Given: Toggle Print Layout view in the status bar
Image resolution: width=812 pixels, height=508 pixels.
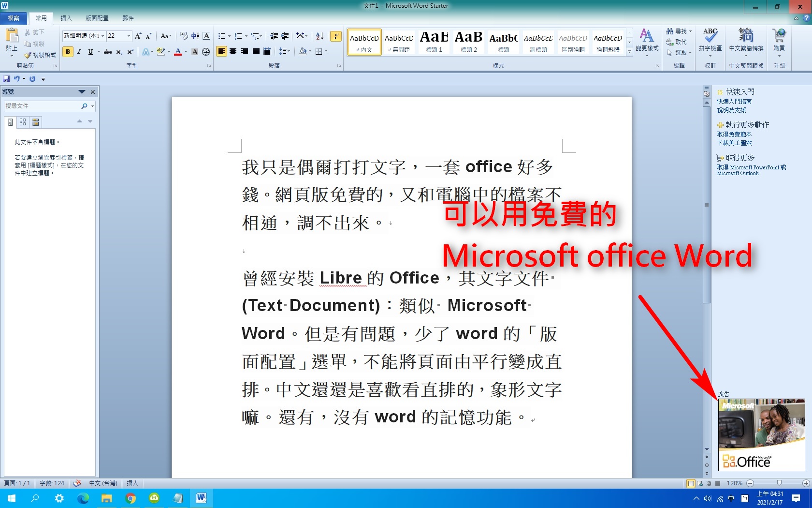Looking at the screenshot, I should [691, 483].
